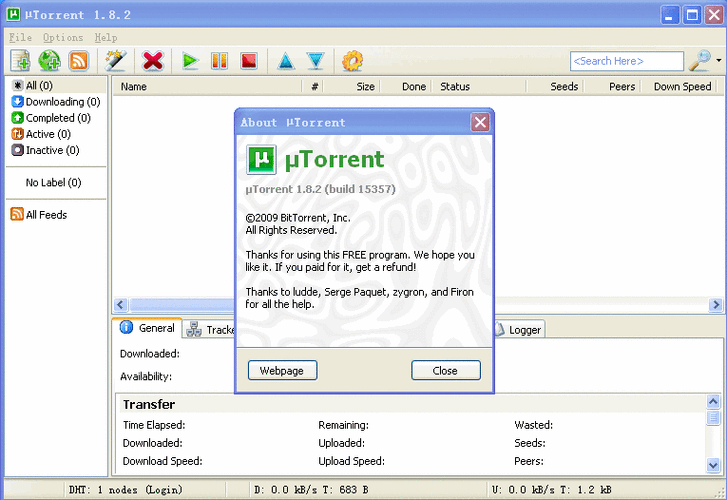This screenshot has height=500, width=727.
Task: Click the red X Remove toolbar icon
Action: pos(153,61)
